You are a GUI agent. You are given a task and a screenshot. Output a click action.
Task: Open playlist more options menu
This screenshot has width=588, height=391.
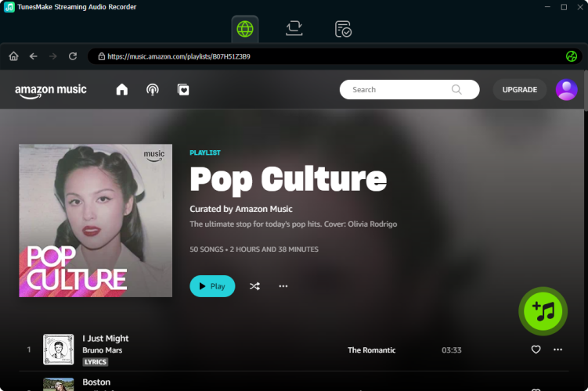coord(283,286)
